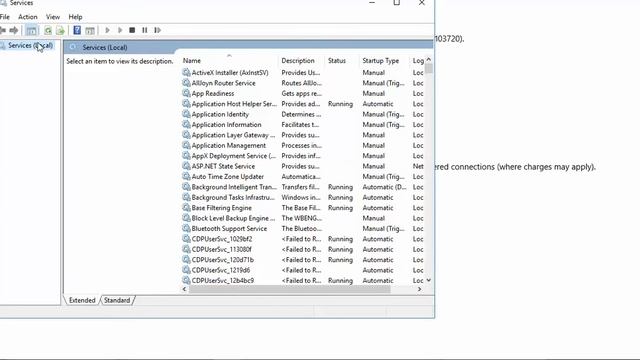Click Net log-on value in ASP.NET State row
The image size is (640, 360).
pos(418,166)
